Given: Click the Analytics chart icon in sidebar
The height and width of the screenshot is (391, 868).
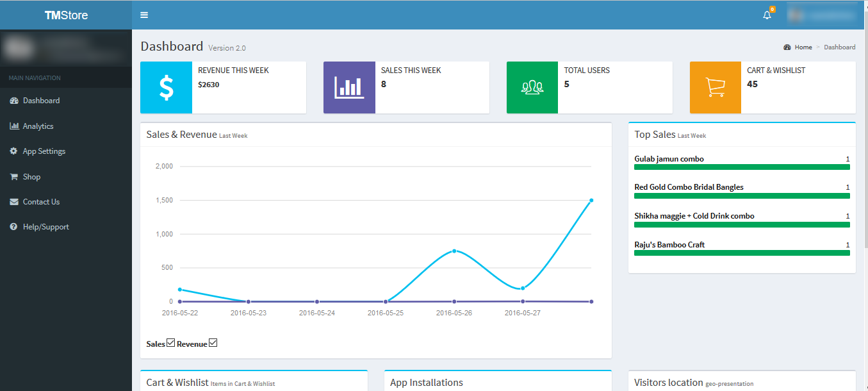Looking at the screenshot, I should (14, 126).
